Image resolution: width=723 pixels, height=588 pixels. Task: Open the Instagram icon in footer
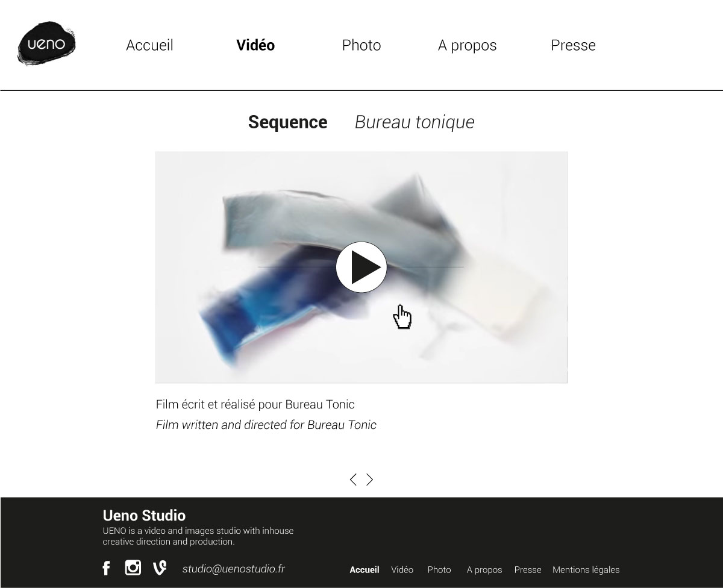point(133,568)
